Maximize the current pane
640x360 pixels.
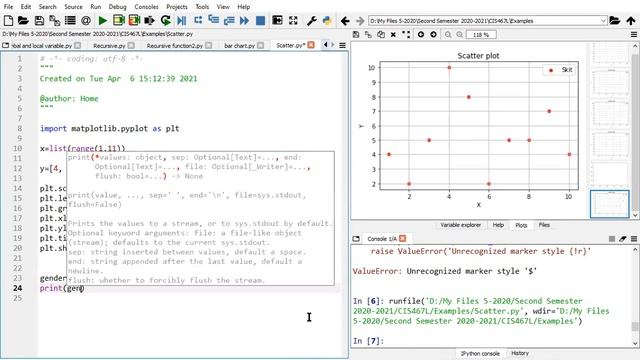[277, 20]
